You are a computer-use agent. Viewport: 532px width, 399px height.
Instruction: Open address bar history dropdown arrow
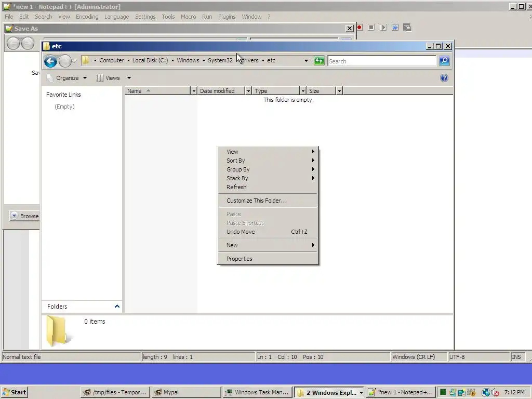[306, 61]
